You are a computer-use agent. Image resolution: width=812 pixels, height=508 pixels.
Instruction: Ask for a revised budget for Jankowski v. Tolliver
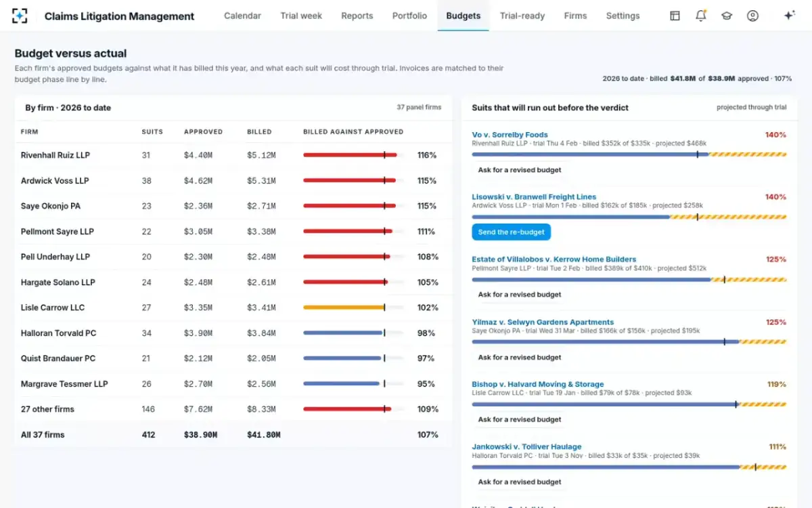(x=520, y=482)
